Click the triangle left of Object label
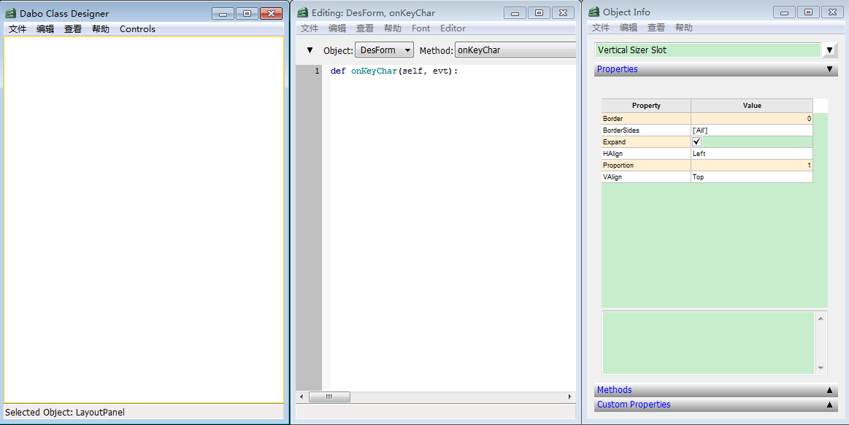Viewport: 849px width, 425px height. tap(310, 50)
